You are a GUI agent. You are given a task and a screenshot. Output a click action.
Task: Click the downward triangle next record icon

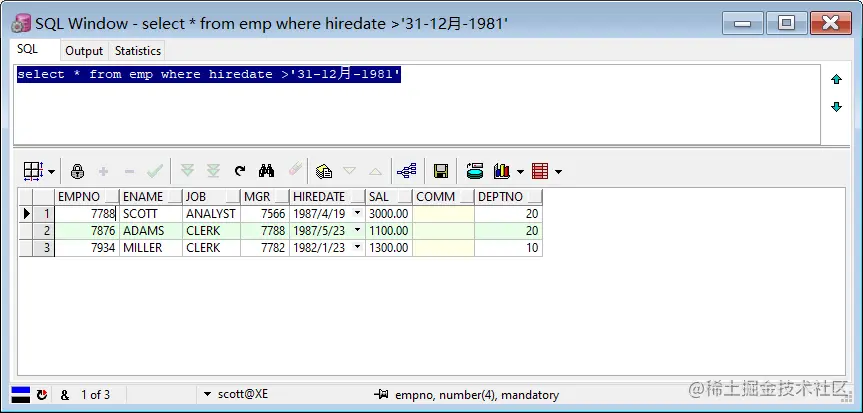tap(349, 171)
